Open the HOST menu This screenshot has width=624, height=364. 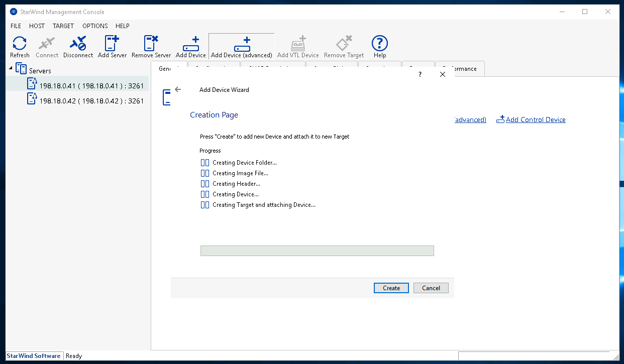[x=37, y=26]
